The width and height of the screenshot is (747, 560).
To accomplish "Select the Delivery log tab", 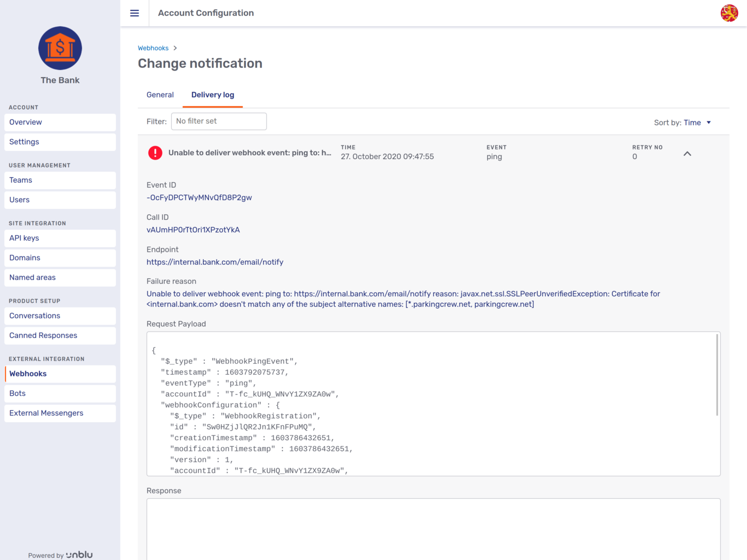I will tap(212, 95).
